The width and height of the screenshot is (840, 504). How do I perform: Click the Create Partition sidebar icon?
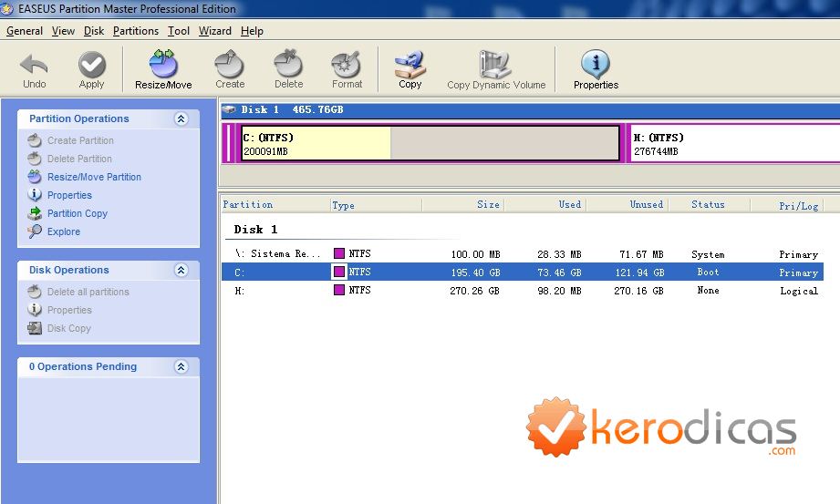coord(35,140)
